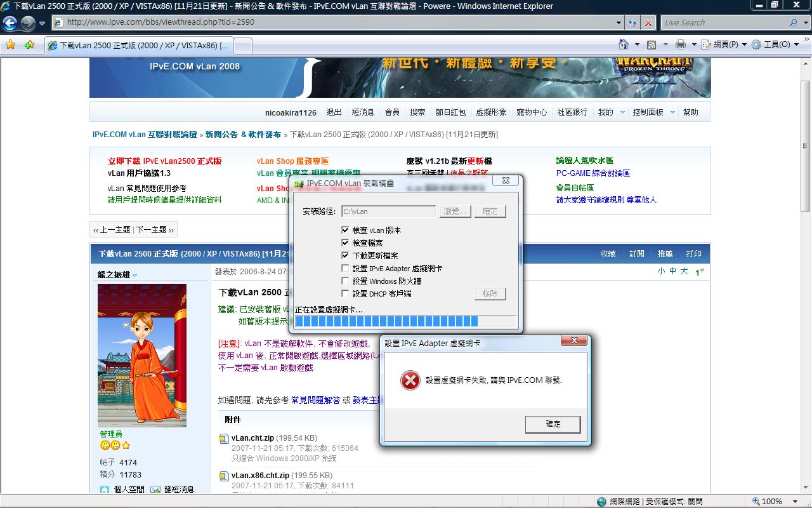Click the globe icon in the status bar
Screen dimensions: 812x508
click(x=601, y=502)
